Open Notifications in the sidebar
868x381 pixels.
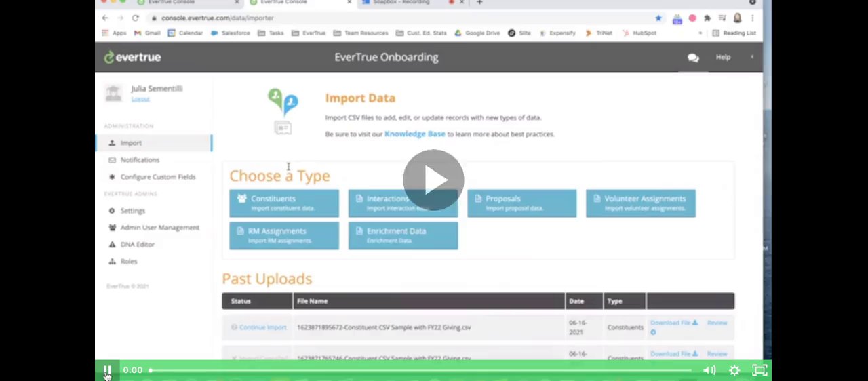click(140, 160)
